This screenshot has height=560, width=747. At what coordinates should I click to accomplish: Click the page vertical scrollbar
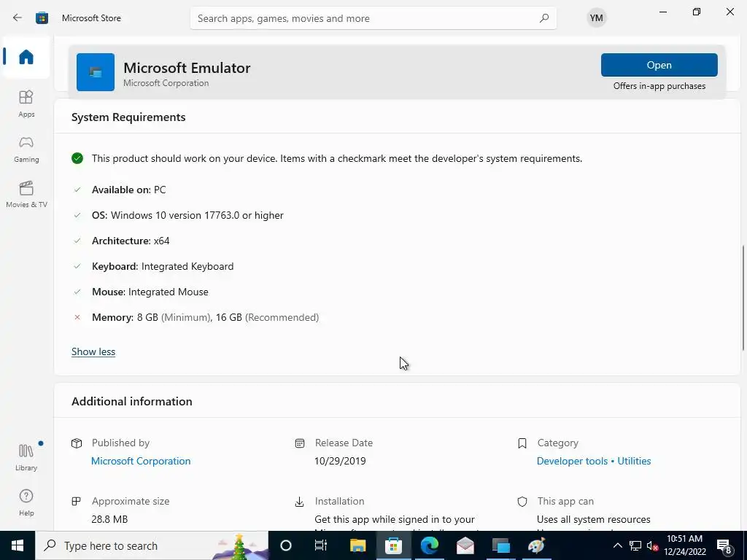point(743,297)
